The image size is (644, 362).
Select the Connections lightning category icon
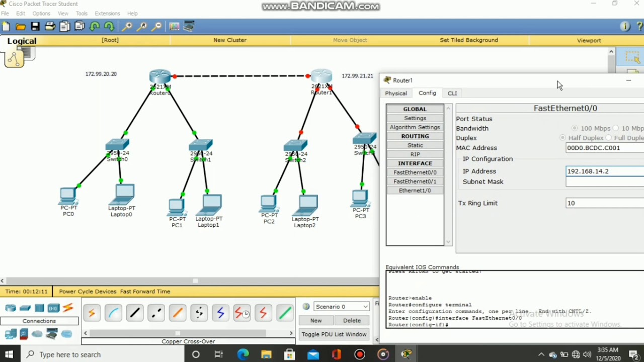pos(68,308)
